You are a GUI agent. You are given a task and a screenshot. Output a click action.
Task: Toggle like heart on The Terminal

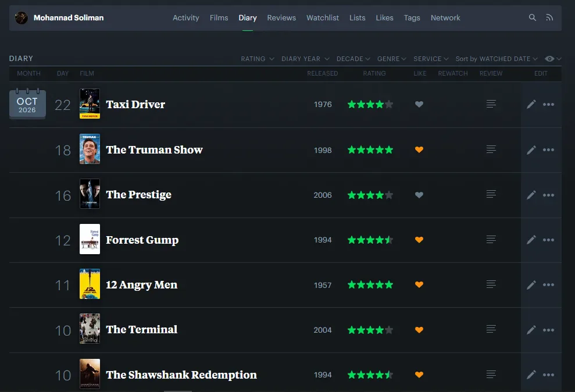click(x=419, y=330)
